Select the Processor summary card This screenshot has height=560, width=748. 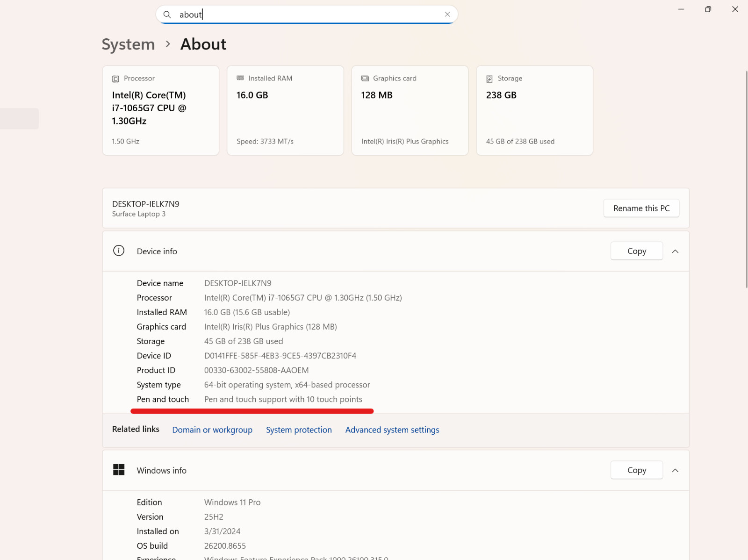click(161, 110)
